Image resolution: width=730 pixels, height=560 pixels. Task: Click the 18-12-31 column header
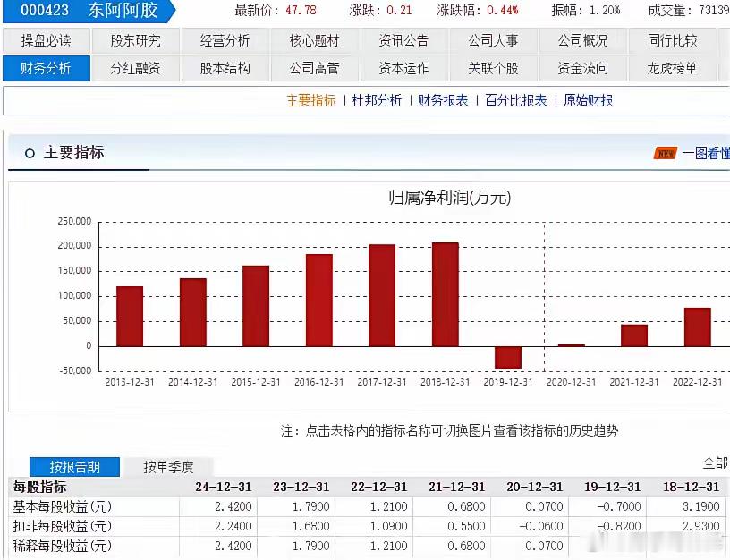(691, 487)
